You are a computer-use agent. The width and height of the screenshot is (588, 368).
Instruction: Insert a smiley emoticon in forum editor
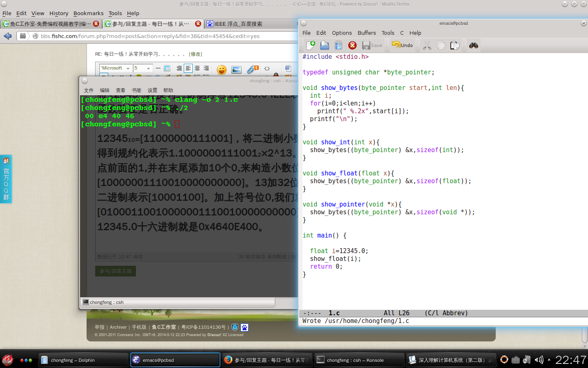222,70
